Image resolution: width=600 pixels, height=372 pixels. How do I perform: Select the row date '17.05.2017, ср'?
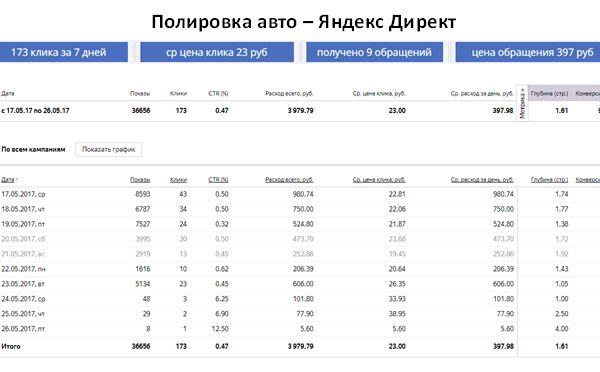(23, 194)
